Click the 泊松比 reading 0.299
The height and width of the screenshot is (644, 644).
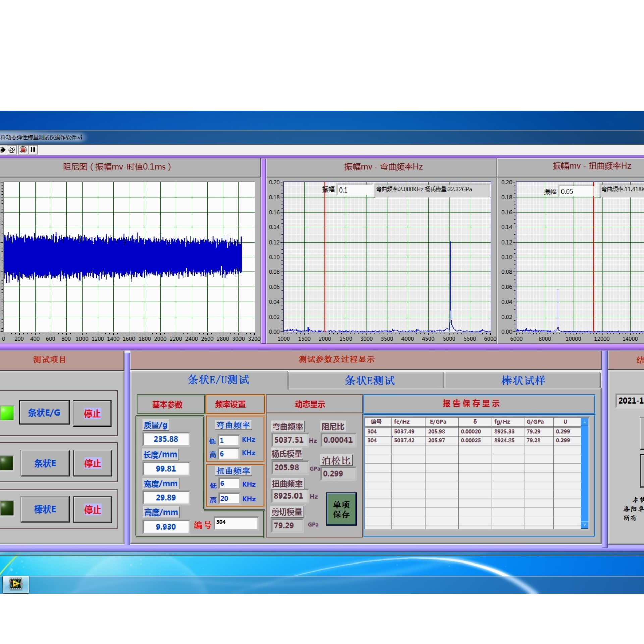click(338, 473)
